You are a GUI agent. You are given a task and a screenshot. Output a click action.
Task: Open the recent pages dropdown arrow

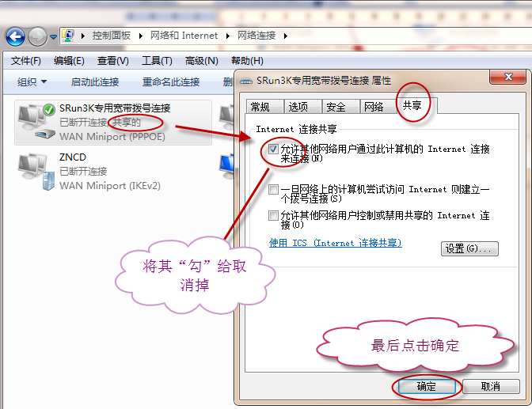point(53,36)
